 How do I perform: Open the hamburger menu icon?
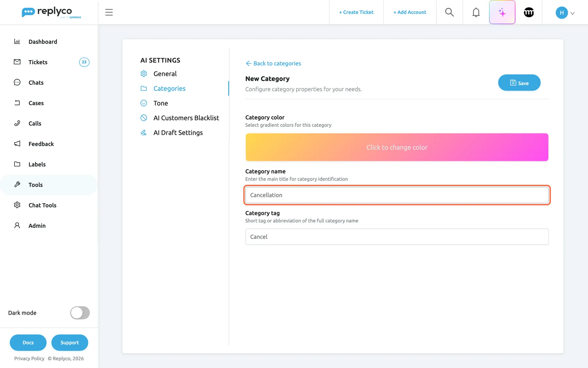point(109,12)
